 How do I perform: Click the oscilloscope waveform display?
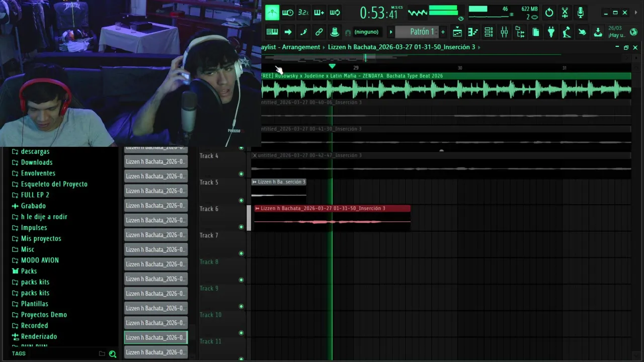click(417, 13)
